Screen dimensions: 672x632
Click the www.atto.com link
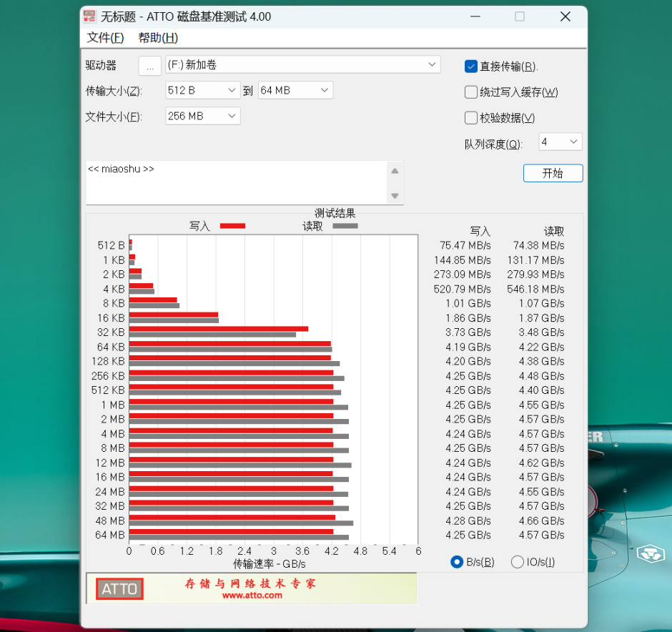[x=252, y=595]
